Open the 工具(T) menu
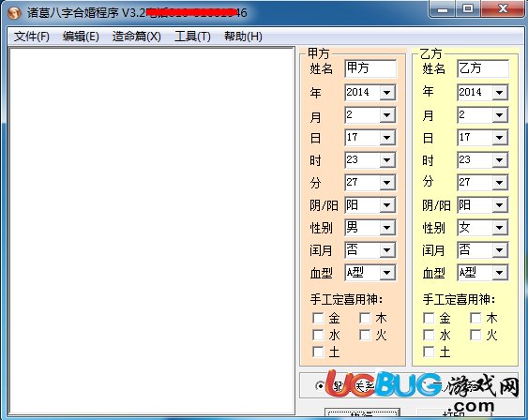 pyautogui.click(x=192, y=37)
